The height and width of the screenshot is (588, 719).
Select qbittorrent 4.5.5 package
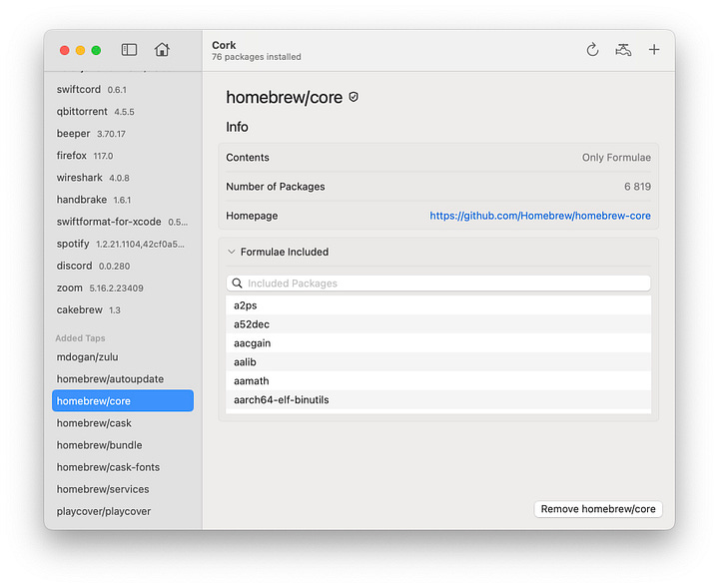[123, 112]
